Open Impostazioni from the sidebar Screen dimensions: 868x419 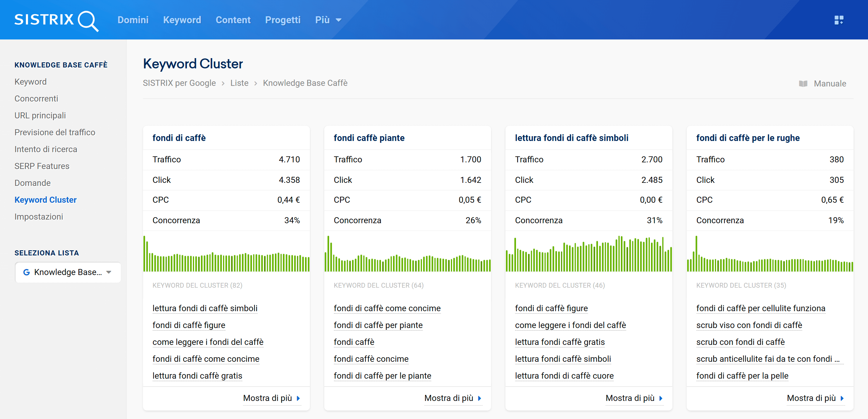39,217
